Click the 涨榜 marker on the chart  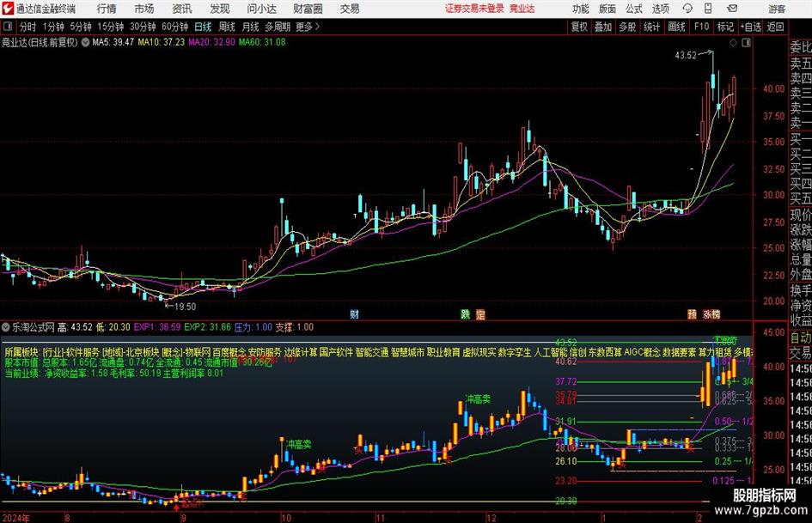point(711,314)
